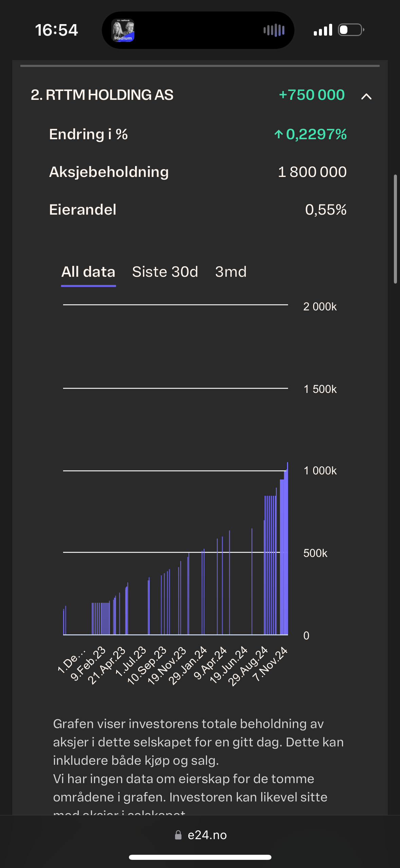Click the green up-arrow beside 0,2297%
Image resolution: width=400 pixels, height=868 pixels.
point(279,134)
